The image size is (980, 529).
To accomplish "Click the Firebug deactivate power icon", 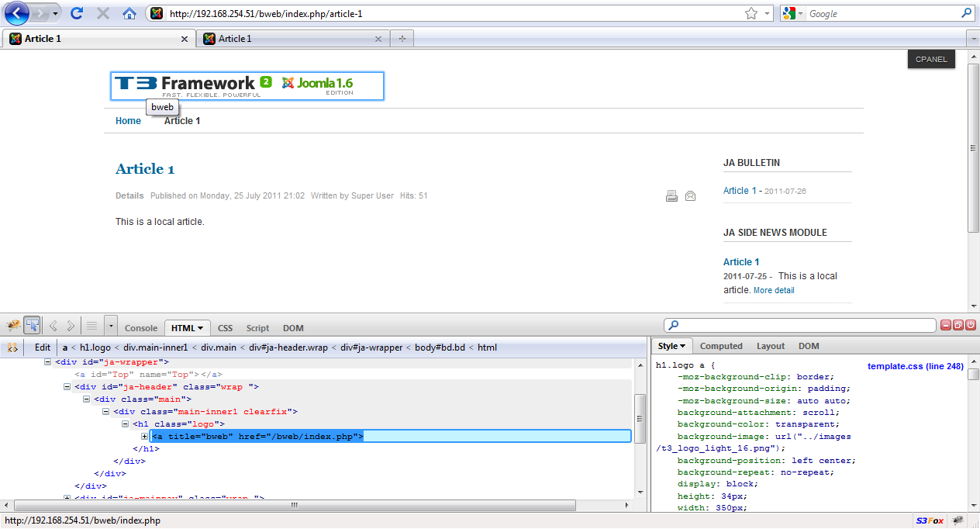I will 971,325.
